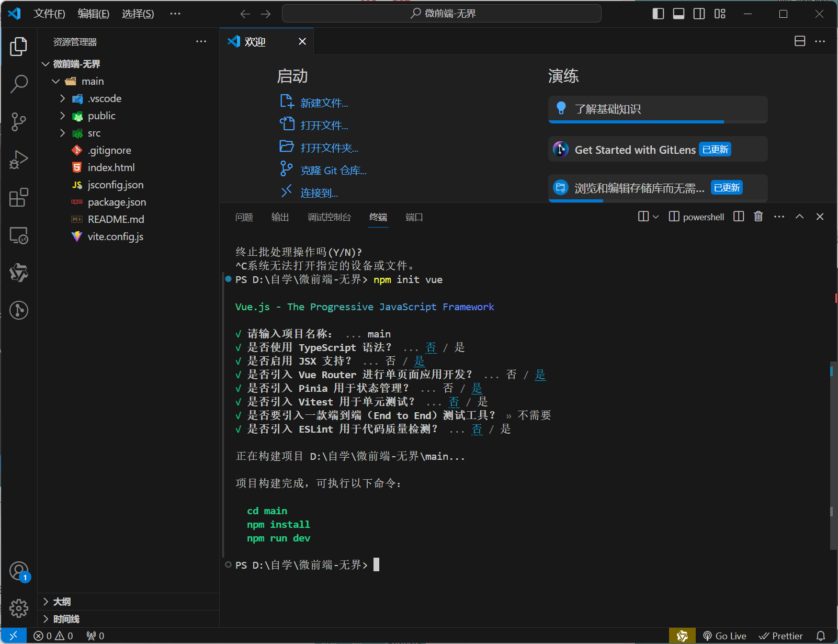
Task: Open the 编辑(E) menu
Action: pyautogui.click(x=94, y=14)
